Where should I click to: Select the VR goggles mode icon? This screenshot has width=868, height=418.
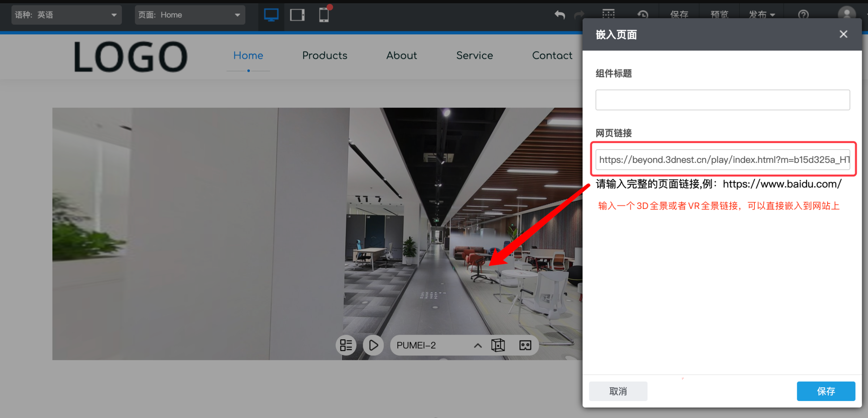(525, 345)
